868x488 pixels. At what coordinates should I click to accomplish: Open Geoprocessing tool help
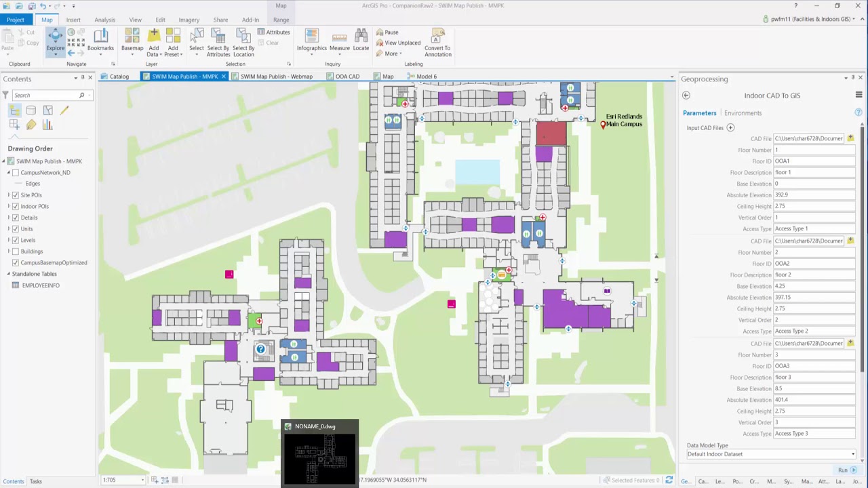[x=859, y=113]
